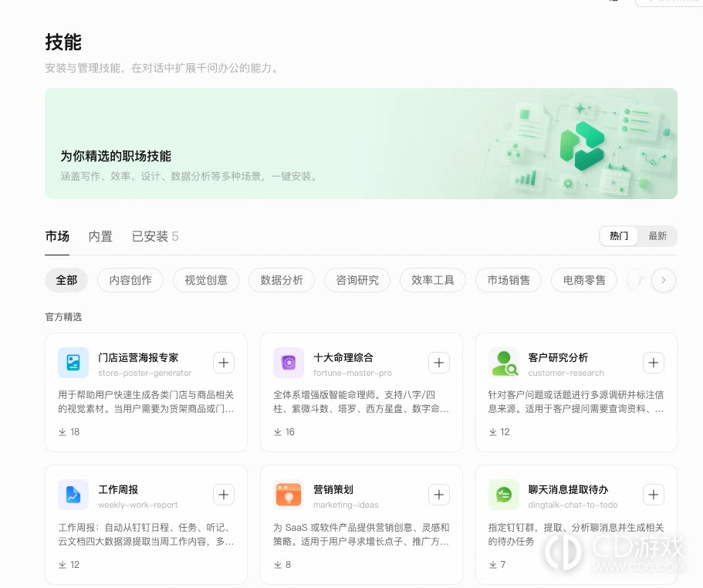Open the green 聊天消息提取待办 chat icon
This screenshot has width=703, height=588.
pyautogui.click(x=503, y=495)
